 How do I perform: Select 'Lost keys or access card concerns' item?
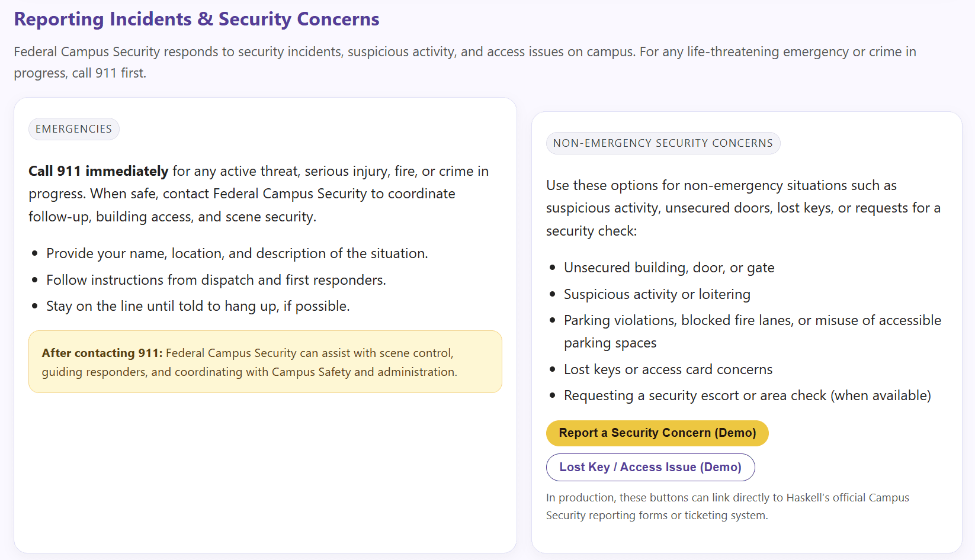click(668, 369)
